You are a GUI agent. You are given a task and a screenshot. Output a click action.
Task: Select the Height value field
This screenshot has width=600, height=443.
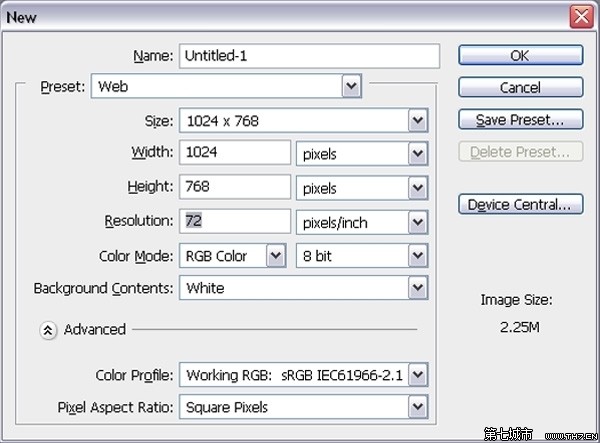[234, 188]
